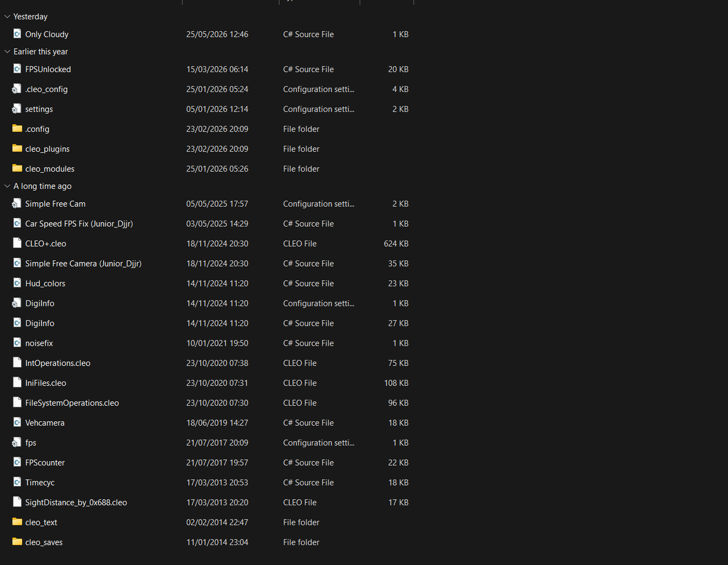728x565 pixels.
Task: Select the Hud_colors file name
Action: tap(45, 284)
